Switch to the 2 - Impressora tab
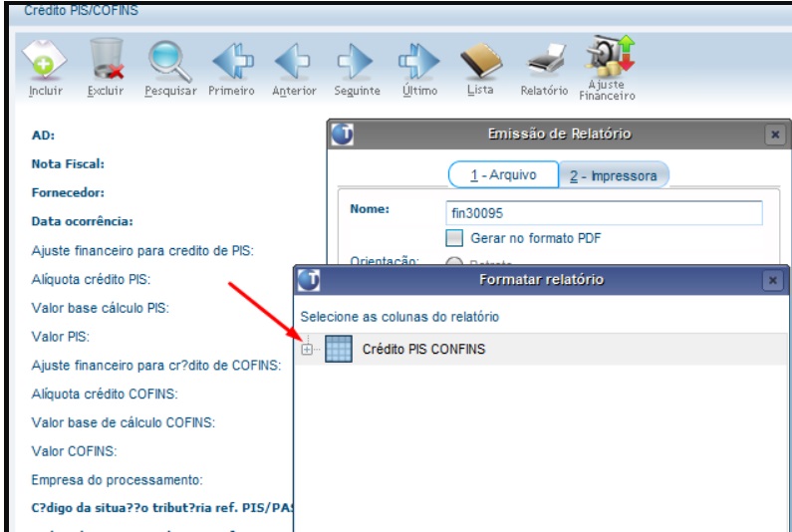This screenshot has width=792, height=532. (614, 175)
